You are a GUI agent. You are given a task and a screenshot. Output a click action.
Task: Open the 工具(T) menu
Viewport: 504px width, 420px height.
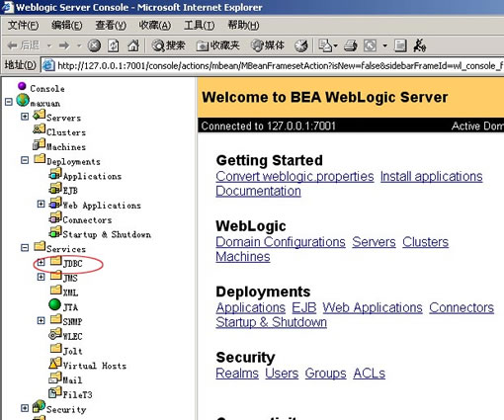point(200,25)
